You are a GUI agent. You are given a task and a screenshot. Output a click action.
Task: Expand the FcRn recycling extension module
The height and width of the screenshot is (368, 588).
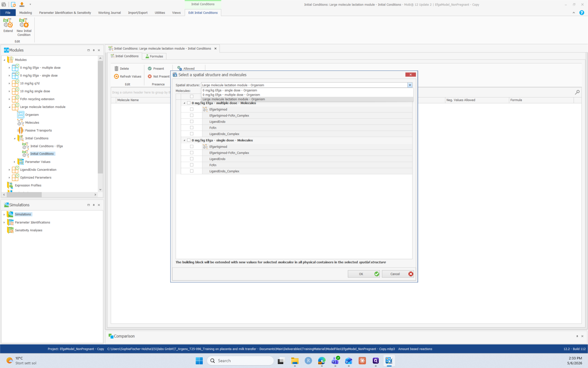9,99
